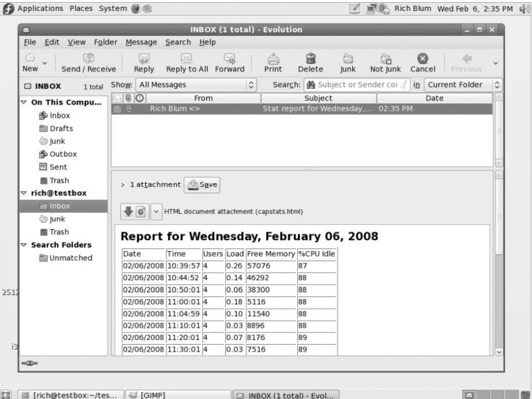Open the New button dropdown arrow
This screenshot has height=399, width=532.
(45, 63)
